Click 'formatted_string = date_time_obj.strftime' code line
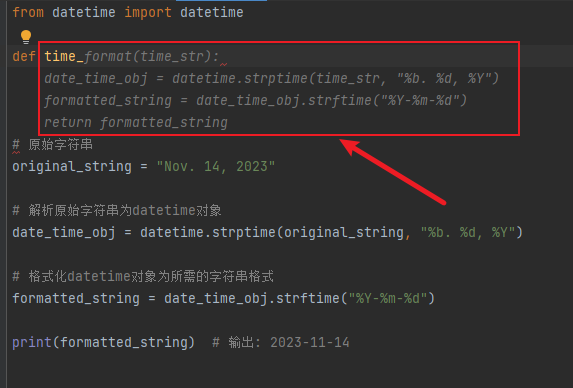The width and height of the screenshot is (573, 388). (x=223, y=298)
